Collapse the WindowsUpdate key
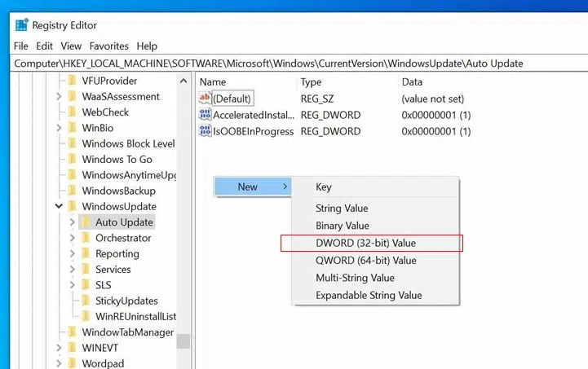Screen dimensions: 588x369 [59, 206]
